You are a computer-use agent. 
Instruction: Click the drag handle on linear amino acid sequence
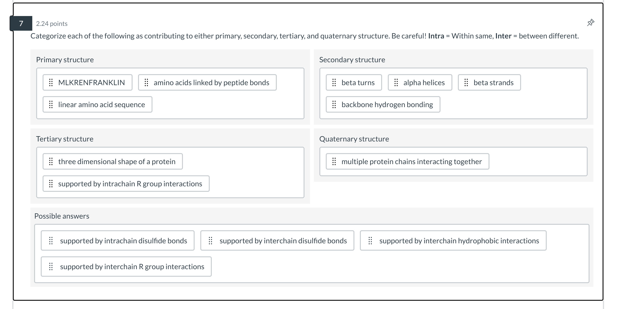pyautogui.click(x=51, y=105)
